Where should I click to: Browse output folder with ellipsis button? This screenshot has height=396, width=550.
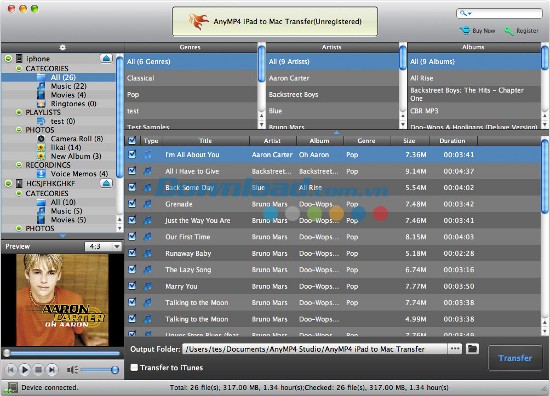click(455, 349)
